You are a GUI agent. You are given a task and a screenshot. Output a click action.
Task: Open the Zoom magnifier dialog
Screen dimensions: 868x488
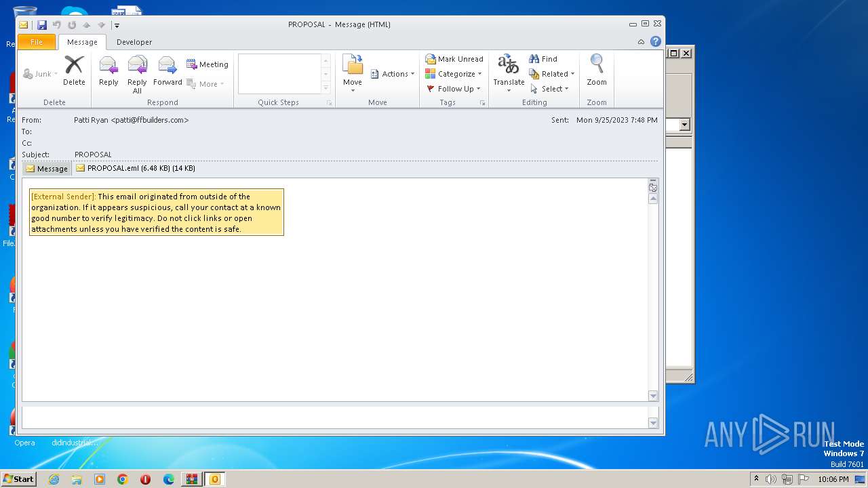point(597,71)
